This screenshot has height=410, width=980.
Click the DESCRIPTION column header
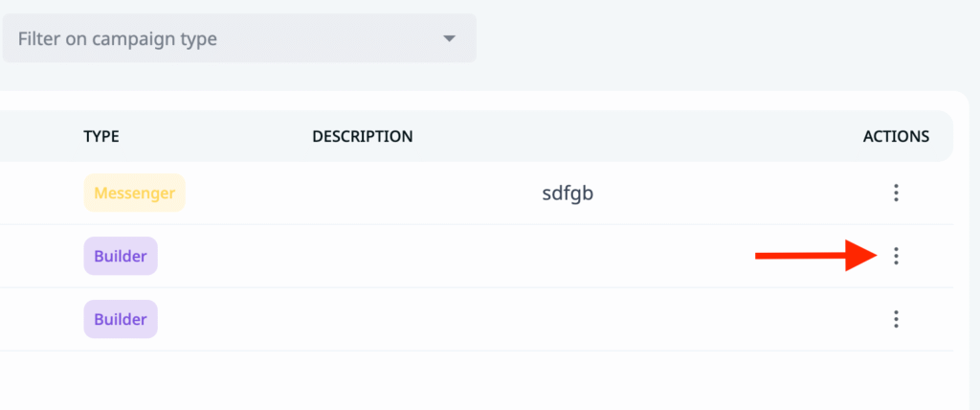click(362, 136)
